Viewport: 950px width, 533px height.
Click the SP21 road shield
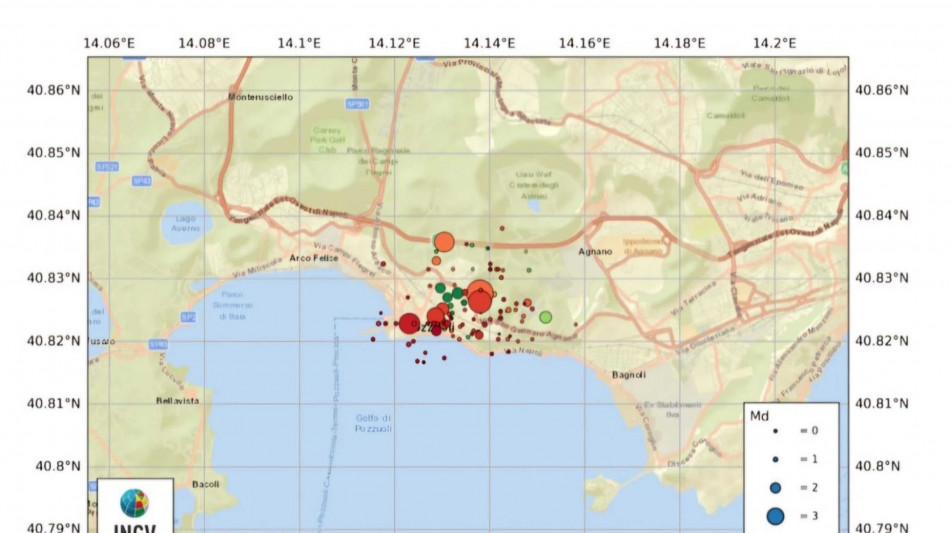point(107,167)
